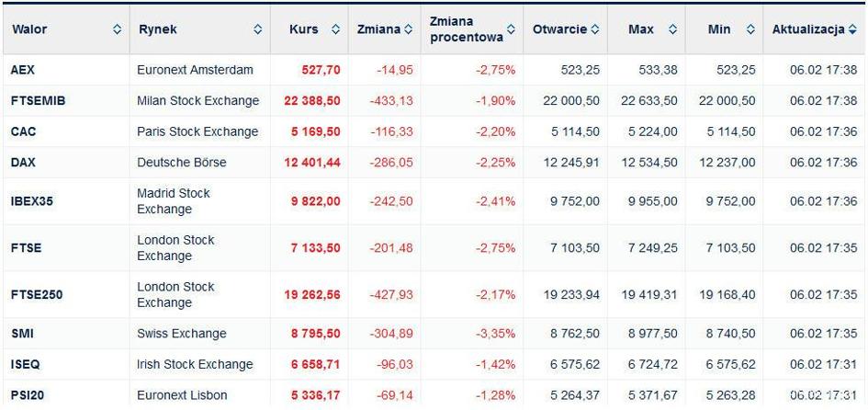
Task: Open the PSI20 index link
Action: point(26,395)
